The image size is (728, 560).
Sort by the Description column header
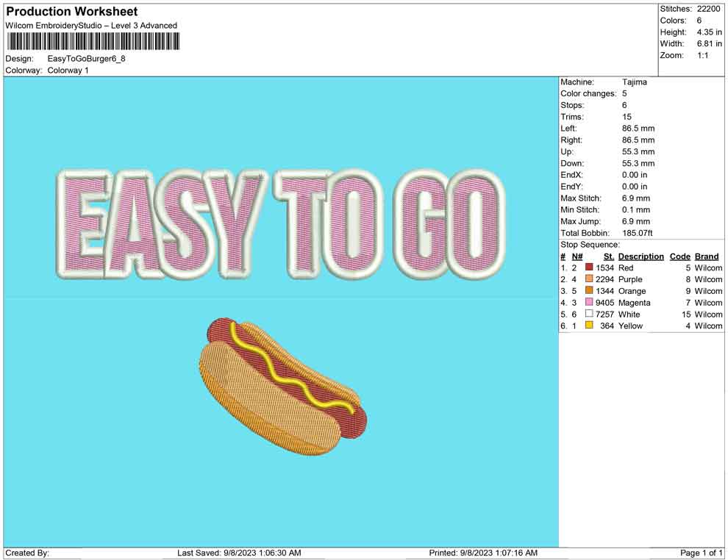point(640,256)
